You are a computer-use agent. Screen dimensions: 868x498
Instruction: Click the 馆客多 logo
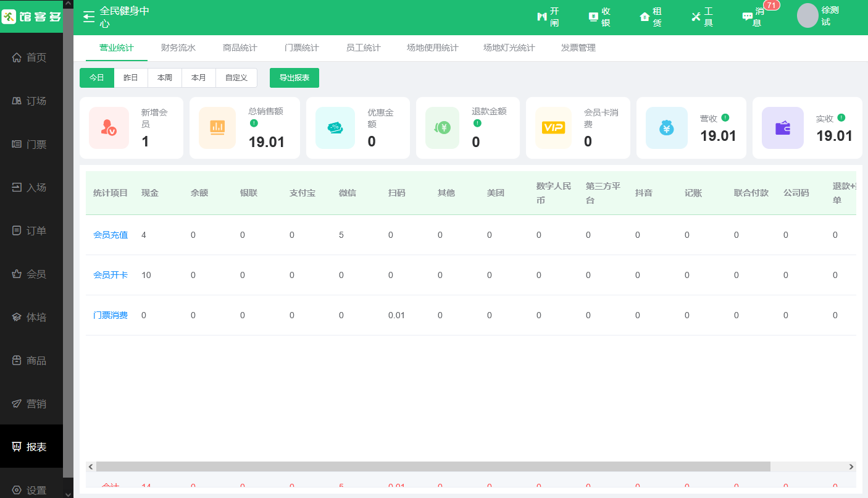(x=31, y=17)
